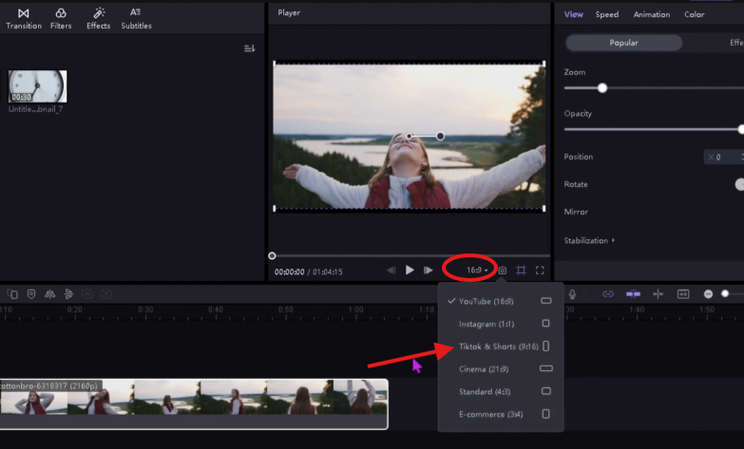Open the Filters panel
744x449 pixels.
61,19
